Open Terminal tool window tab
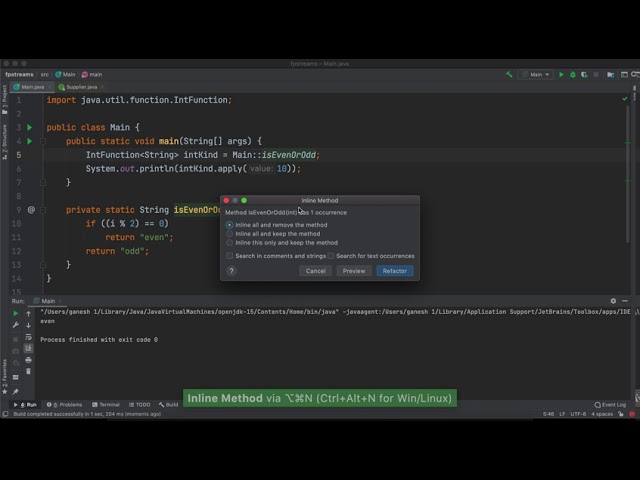 pyautogui.click(x=106, y=405)
